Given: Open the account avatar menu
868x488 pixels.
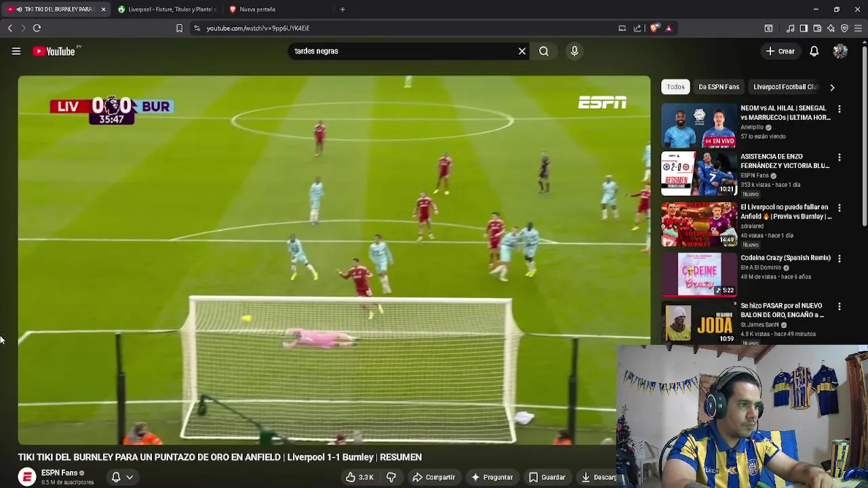Looking at the screenshot, I should click(x=840, y=51).
